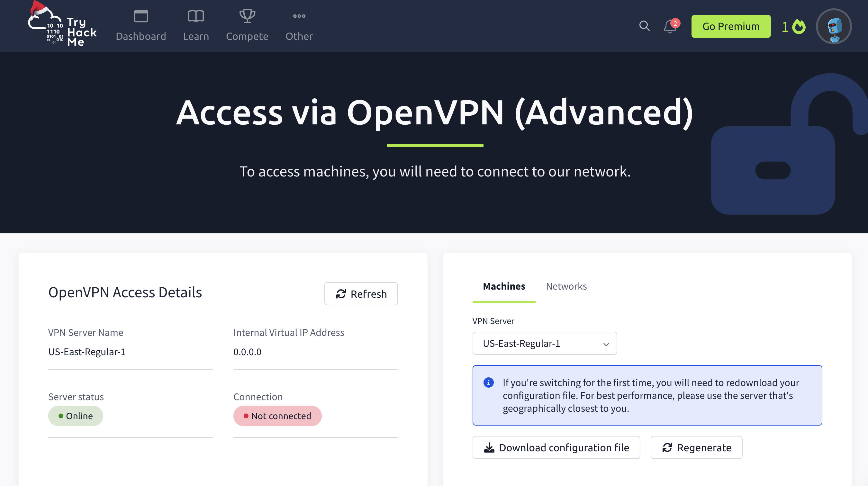Regenerate the VPN configuration
This screenshot has height=486, width=868.
coord(696,447)
